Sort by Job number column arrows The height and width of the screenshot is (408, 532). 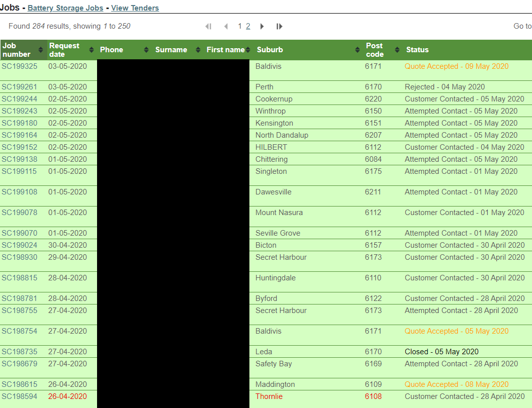pos(41,50)
